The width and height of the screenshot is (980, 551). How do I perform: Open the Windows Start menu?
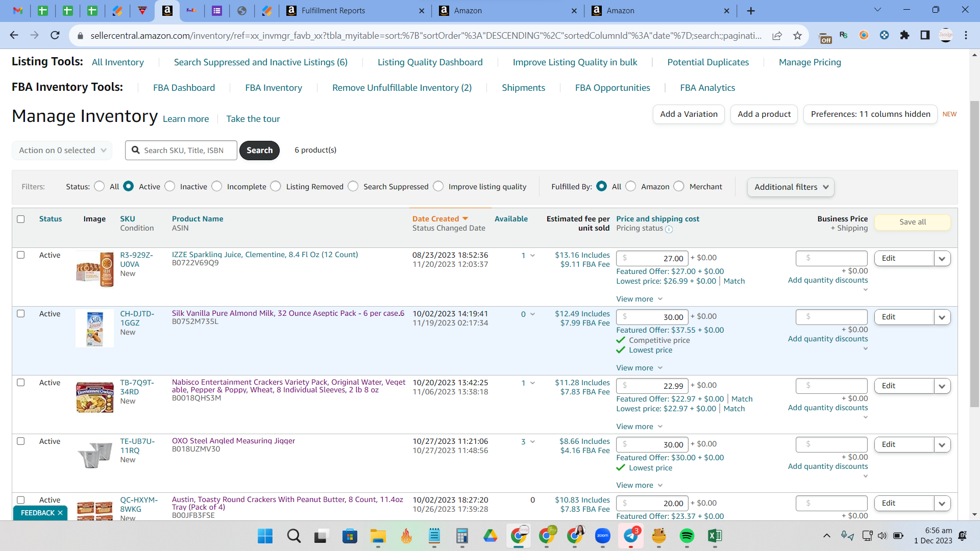click(265, 536)
